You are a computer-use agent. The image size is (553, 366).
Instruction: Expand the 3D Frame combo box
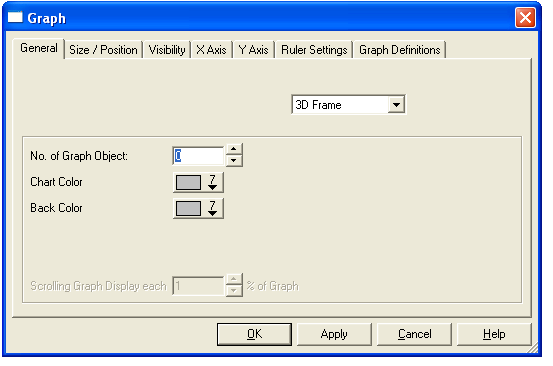[x=396, y=105]
